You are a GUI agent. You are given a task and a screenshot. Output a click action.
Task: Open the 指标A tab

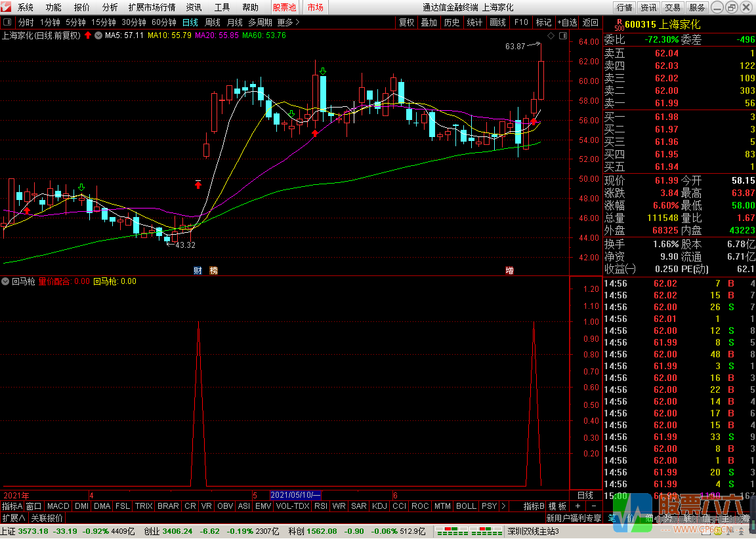point(12,506)
